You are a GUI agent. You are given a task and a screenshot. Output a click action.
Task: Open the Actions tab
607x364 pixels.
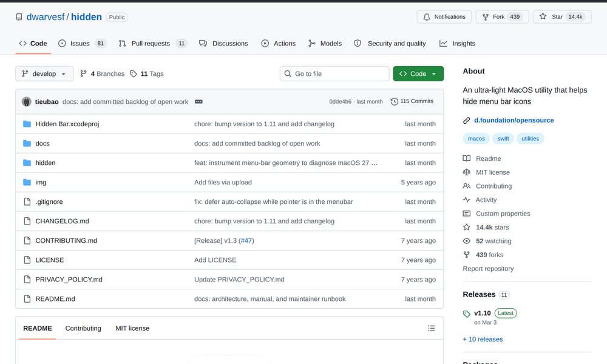(279, 43)
